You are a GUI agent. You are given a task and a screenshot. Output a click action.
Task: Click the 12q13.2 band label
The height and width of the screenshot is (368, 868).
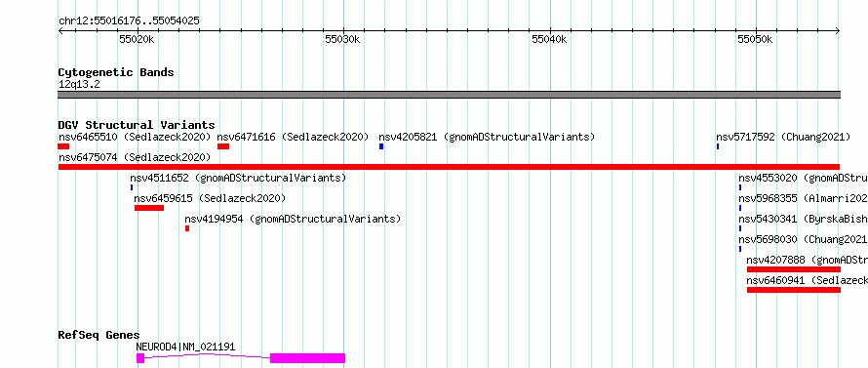[x=79, y=85]
